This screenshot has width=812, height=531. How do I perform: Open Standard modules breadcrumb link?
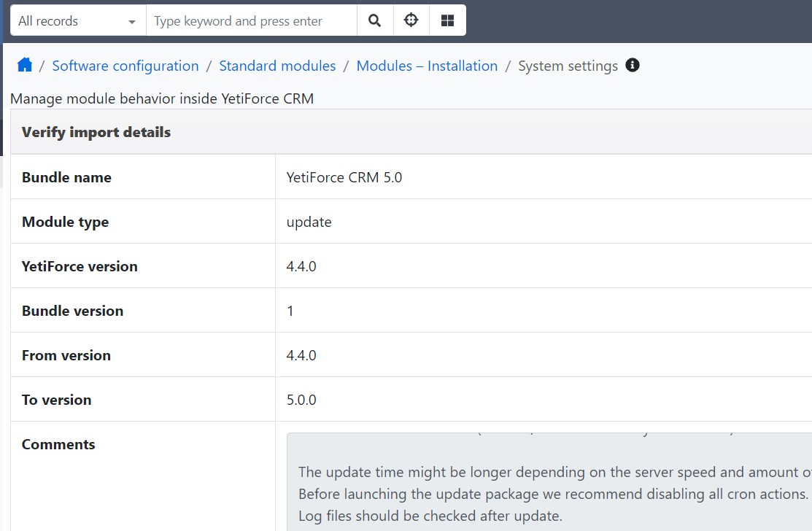(277, 66)
